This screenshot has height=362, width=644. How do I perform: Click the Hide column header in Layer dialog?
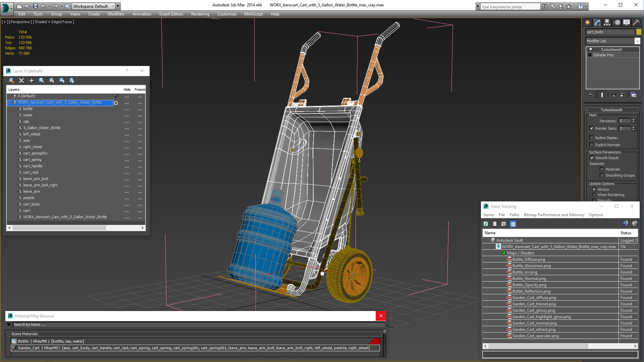tap(127, 89)
